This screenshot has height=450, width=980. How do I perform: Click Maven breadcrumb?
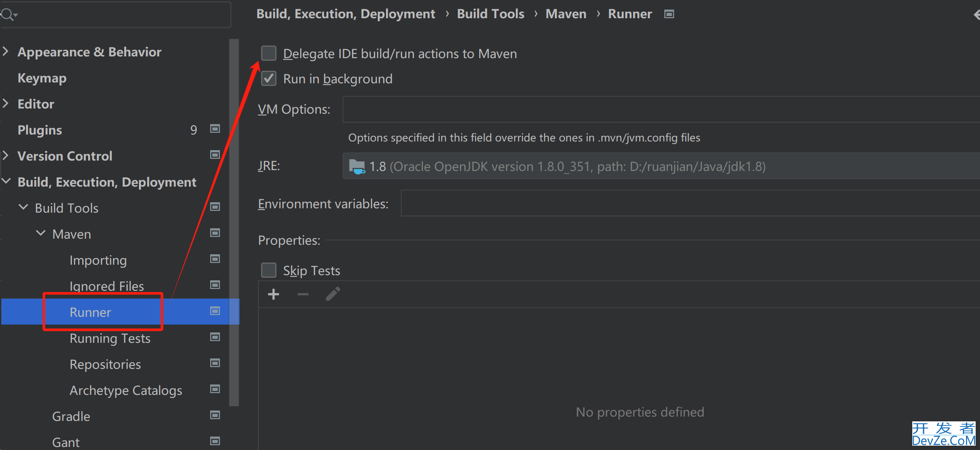[566, 14]
